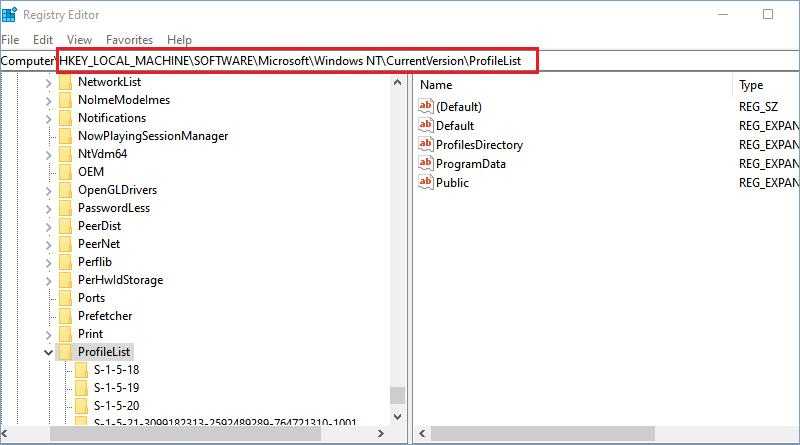800x445 pixels.
Task: Select the NtVdm64 folder icon
Action: click(65, 154)
